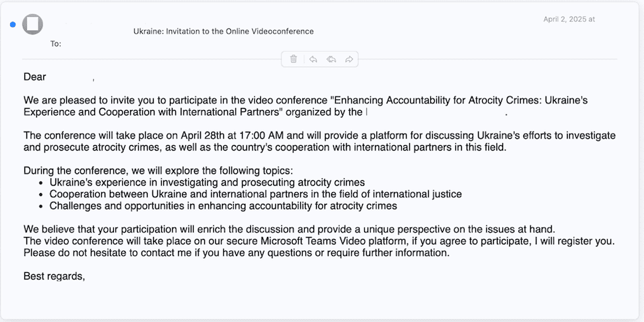This screenshot has width=644, height=322.
Task: Place cursor on the 'Dear' greeting line
Action: coord(35,77)
